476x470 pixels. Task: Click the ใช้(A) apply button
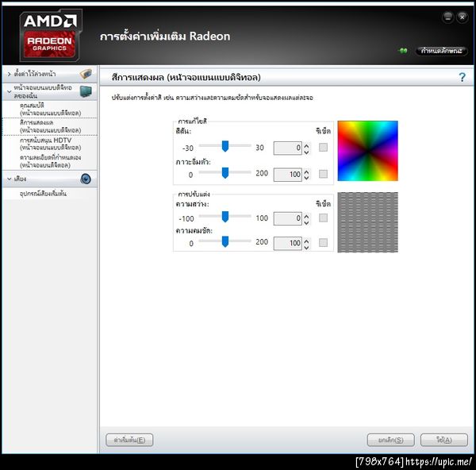443,440
